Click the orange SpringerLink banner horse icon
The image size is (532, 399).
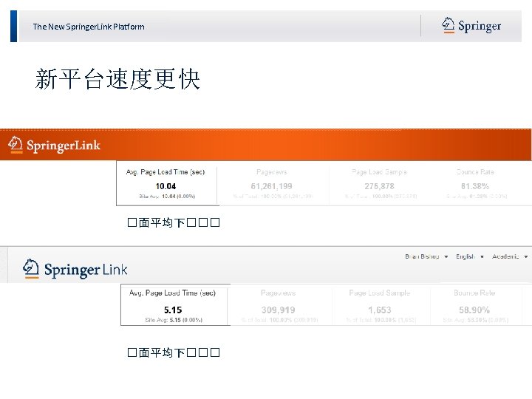(16, 145)
